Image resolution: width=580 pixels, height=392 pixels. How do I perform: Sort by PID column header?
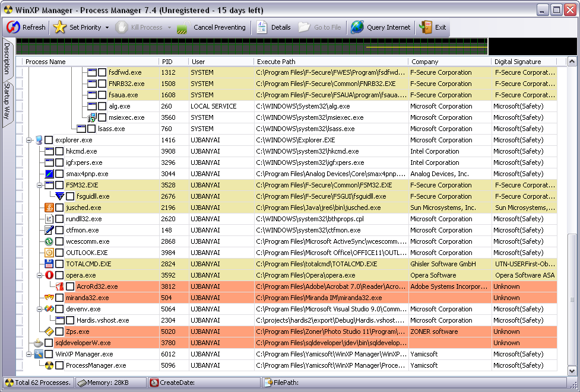click(173, 62)
